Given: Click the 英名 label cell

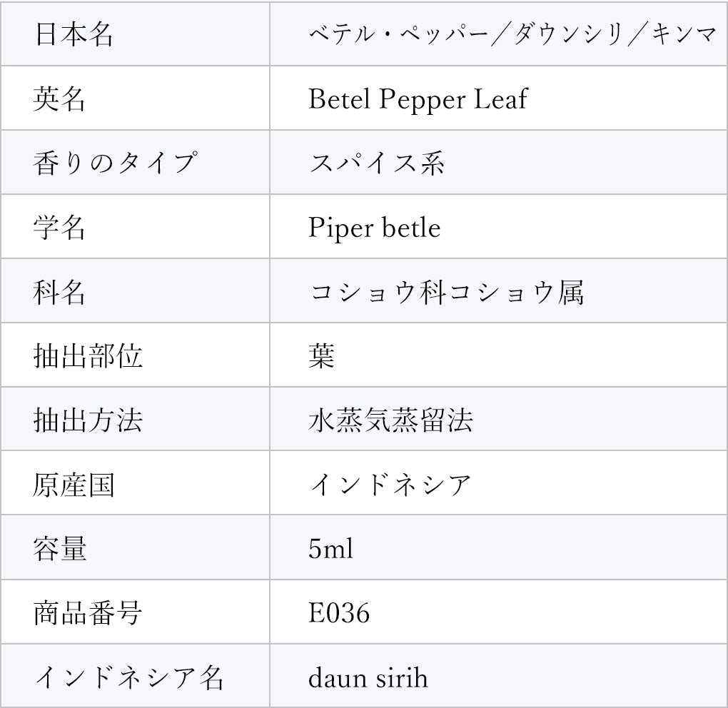Looking at the screenshot, I should click(x=59, y=98).
